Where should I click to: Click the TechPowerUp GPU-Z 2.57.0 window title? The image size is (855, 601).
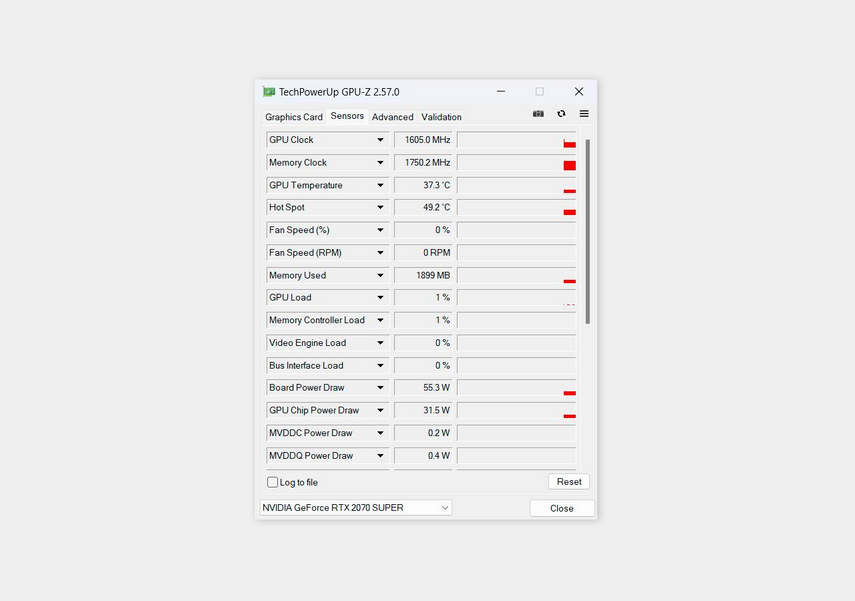coord(339,92)
